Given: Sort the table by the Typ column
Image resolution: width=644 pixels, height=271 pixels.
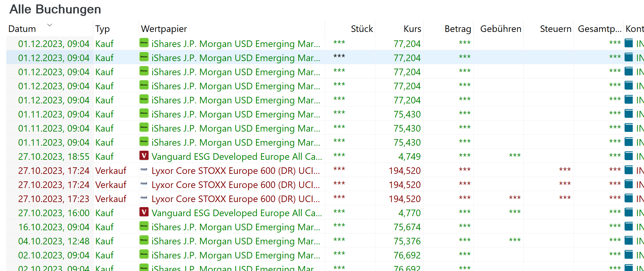Looking at the screenshot, I should point(102,29).
